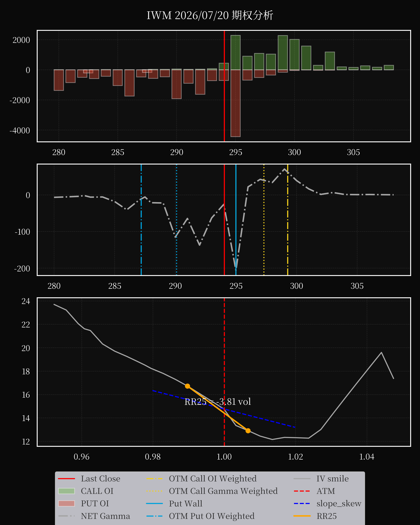Click the -4000 y-axis label in OI chart
The height and width of the screenshot is (525, 420).
click(x=20, y=131)
